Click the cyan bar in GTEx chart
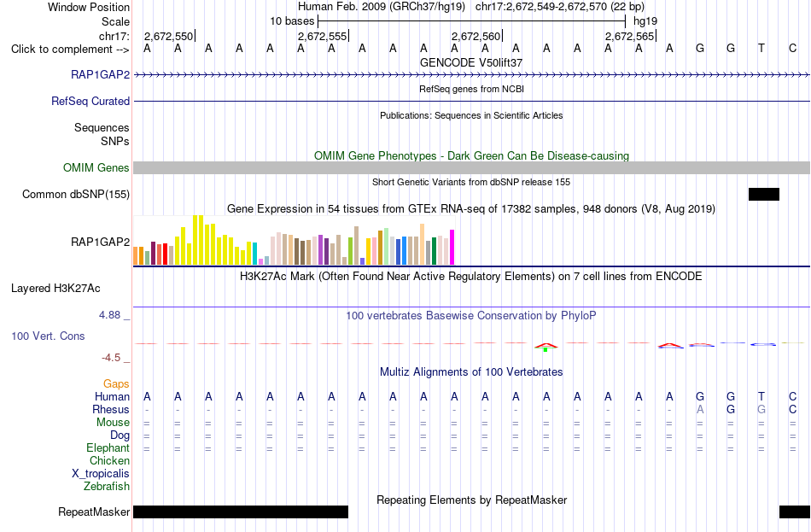This screenshot has height=532, width=811. tap(254, 254)
